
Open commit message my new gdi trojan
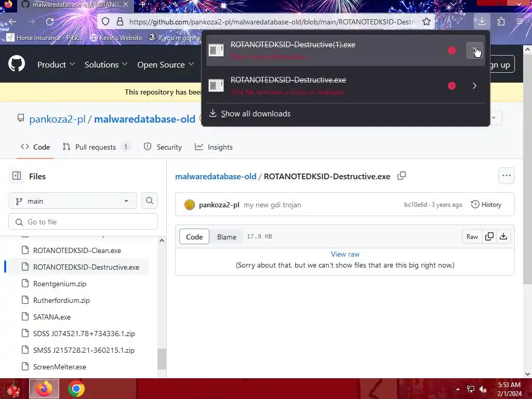click(x=272, y=205)
